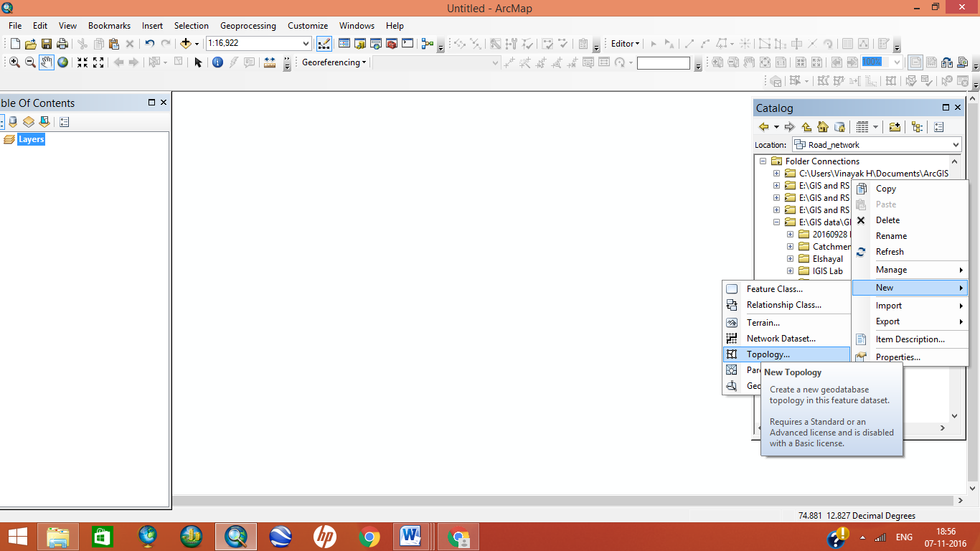
Task: Click Refresh in the context menu
Action: [890, 252]
